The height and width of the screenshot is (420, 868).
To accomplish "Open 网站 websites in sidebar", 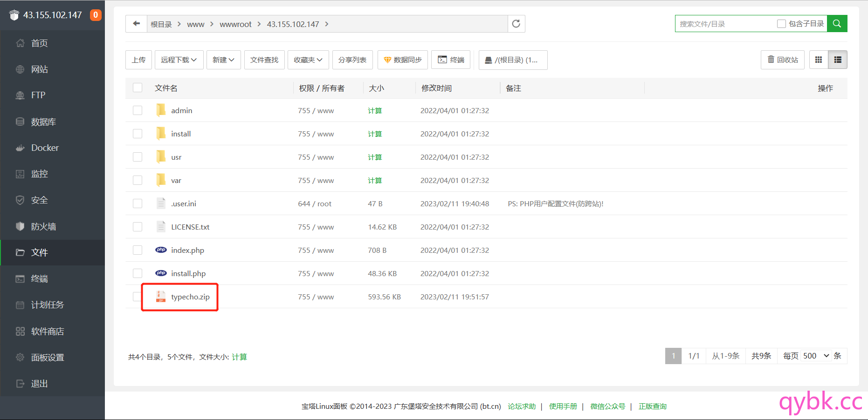I will (53, 69).
